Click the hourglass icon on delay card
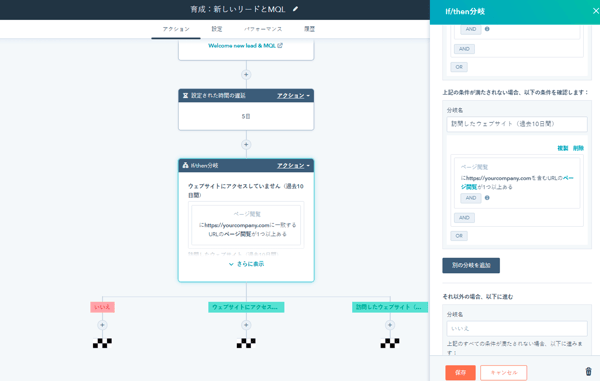 [x=185, y=96]
